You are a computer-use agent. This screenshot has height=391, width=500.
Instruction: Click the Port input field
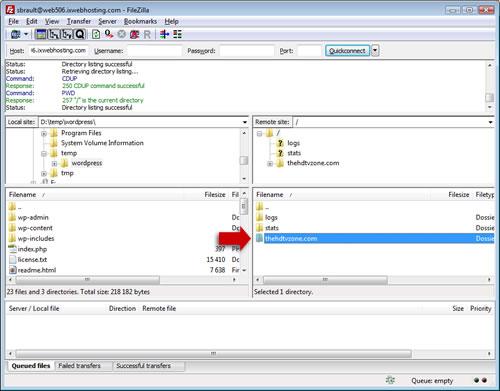[309, 51]
